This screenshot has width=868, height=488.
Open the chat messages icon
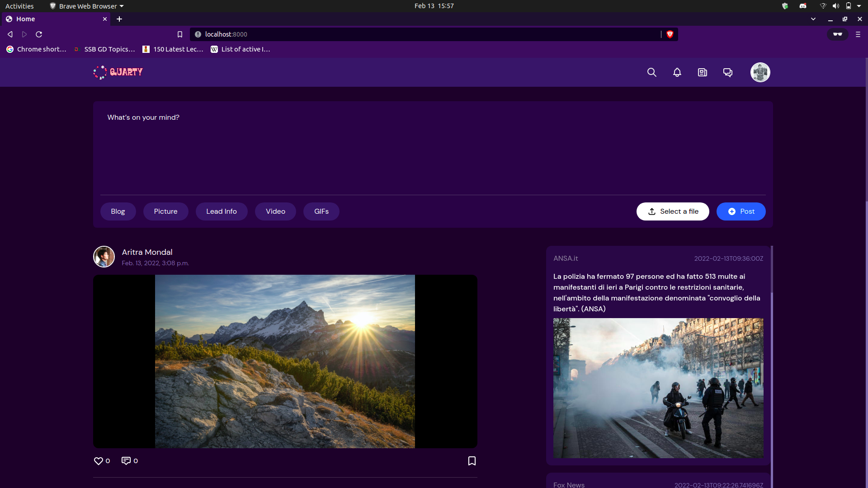(727, 72)
